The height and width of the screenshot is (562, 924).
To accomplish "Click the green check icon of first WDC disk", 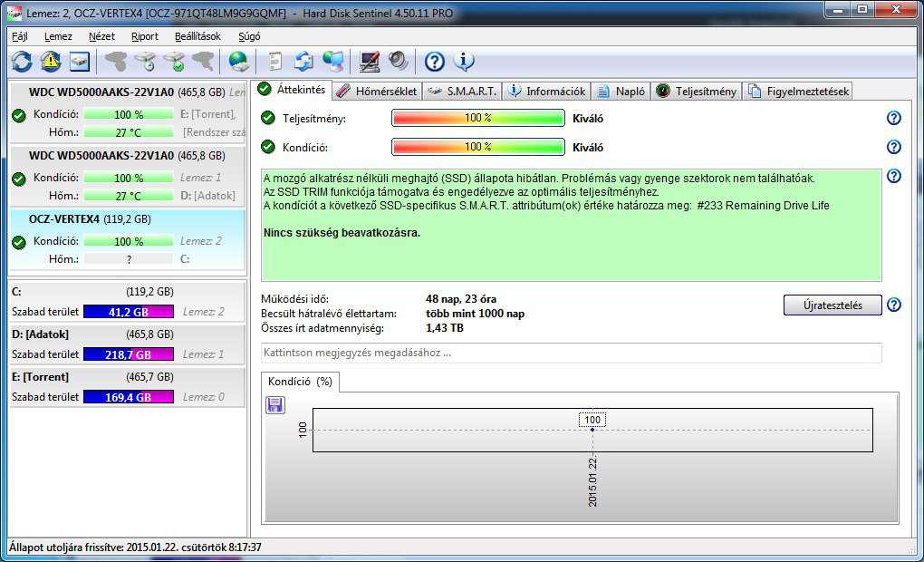I will point(19,116).
